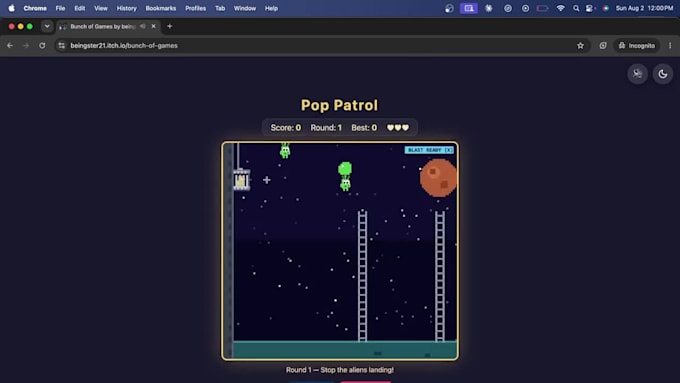Click the date and time in menu bar
The width and height of the screenshot is (680, 383).
644,8
